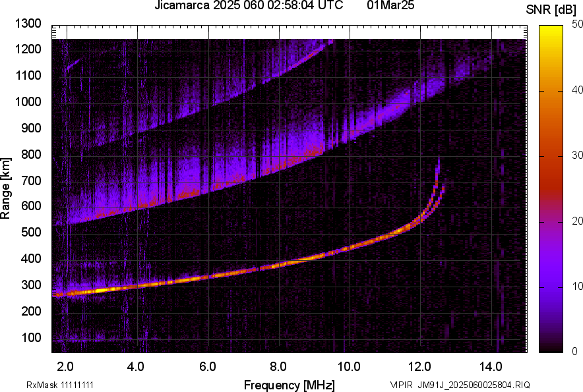The height and width of the screenshot is (392, 583).
Task: Click the range tick label 200
Action: [31, 311]
